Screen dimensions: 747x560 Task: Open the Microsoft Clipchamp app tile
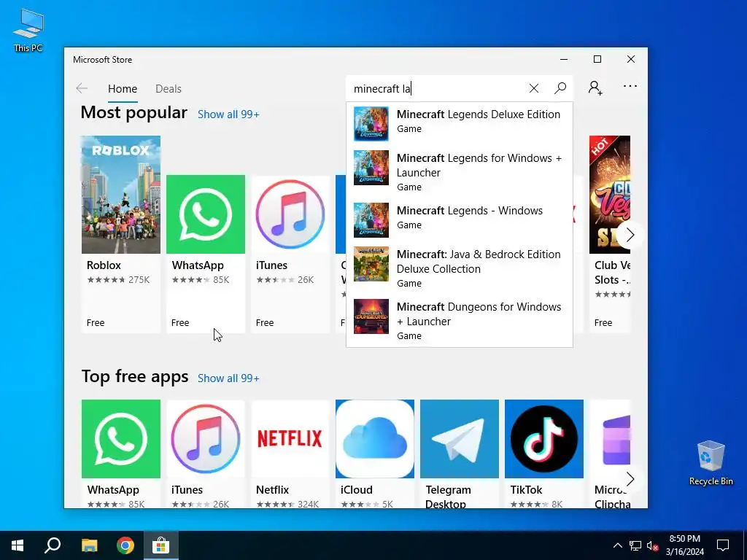click(x=611, y=452)
